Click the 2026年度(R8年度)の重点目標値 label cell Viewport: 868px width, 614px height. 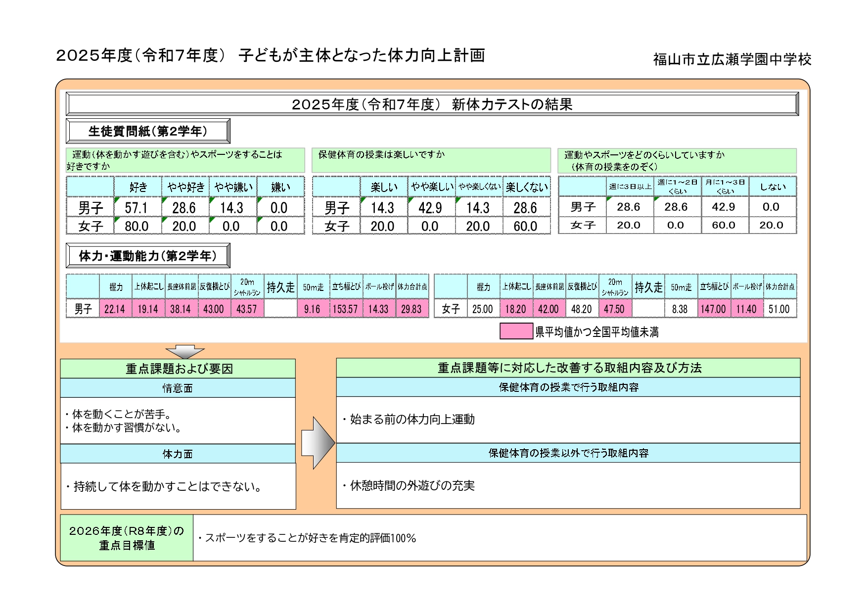click(127, 538)
